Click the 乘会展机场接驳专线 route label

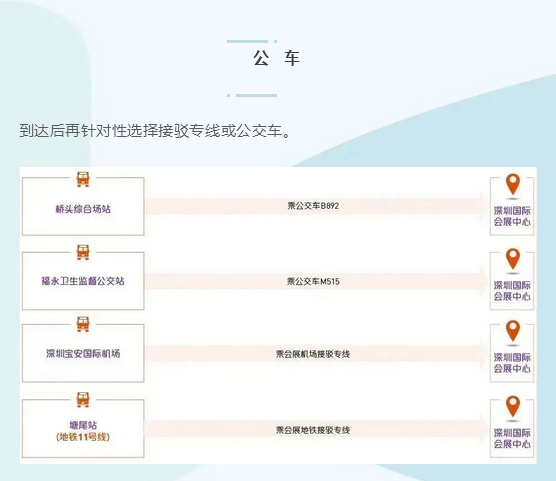pyautogui.click(x=313, y=354)
